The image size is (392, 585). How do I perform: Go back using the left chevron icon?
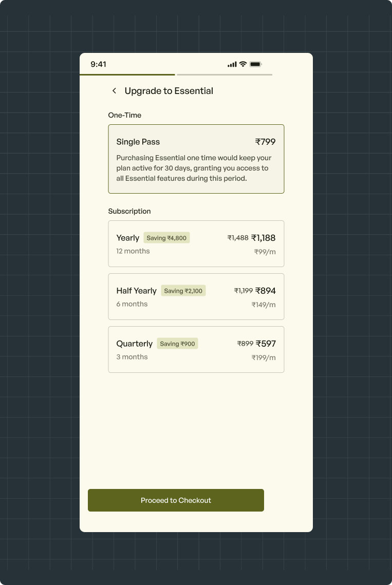click(x=114, y=91)
